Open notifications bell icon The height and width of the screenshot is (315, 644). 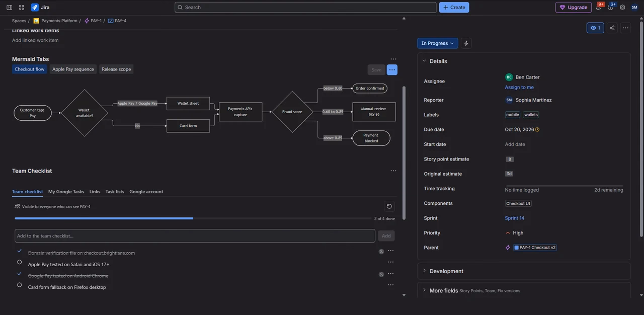tap(598, 7)
